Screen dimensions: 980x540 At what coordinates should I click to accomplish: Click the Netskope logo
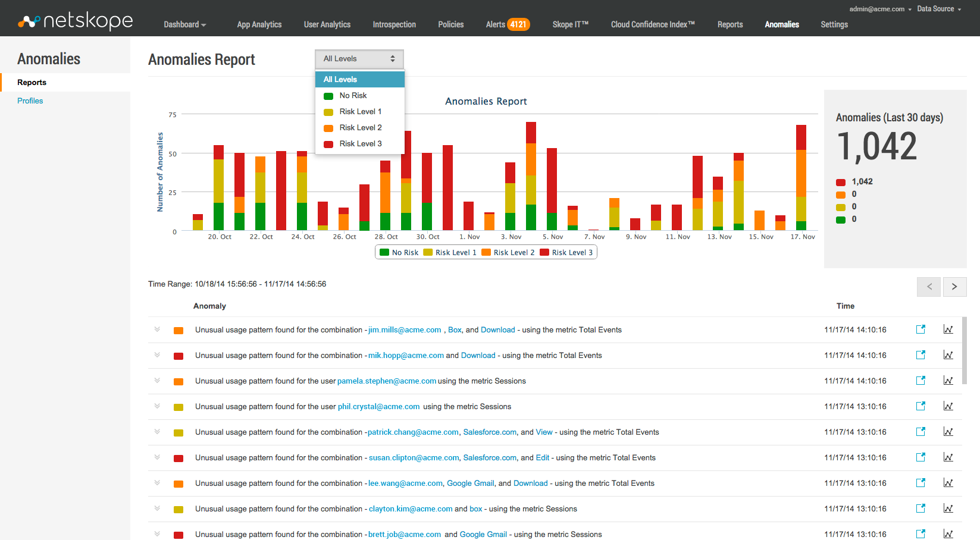pyautogui.click(x=76, y=21)
